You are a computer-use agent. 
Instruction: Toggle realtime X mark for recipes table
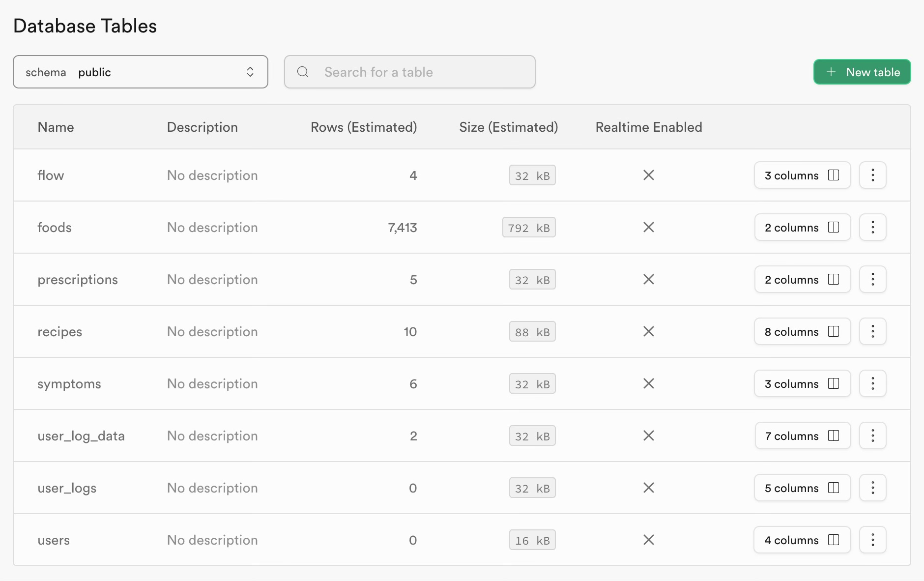[x=649, y=331]
